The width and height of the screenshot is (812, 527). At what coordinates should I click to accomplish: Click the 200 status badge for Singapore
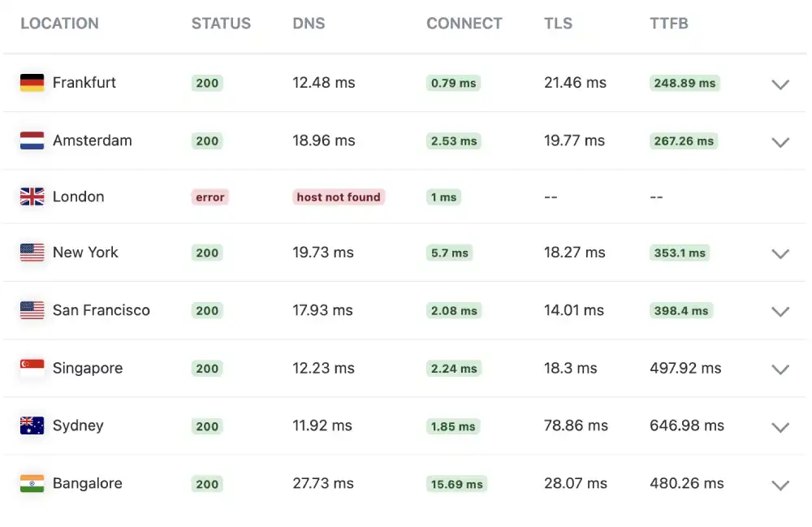pos(206,368)
